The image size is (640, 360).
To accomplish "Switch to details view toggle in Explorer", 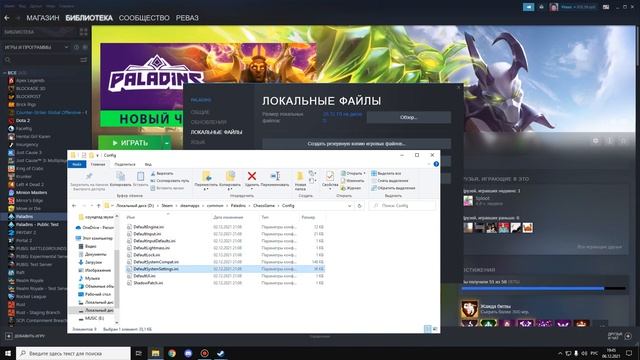I will pyautogui.click(x=427, y=329).
